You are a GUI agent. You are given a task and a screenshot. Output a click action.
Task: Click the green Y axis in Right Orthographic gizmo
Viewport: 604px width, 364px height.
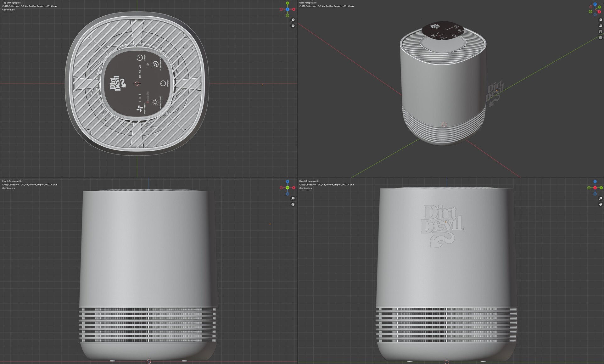pos(601,188)
